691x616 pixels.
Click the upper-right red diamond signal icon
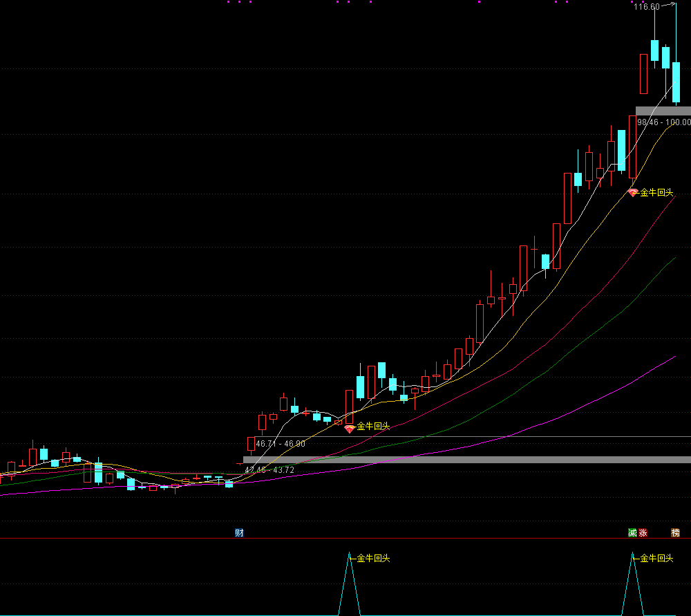(633, 193)
